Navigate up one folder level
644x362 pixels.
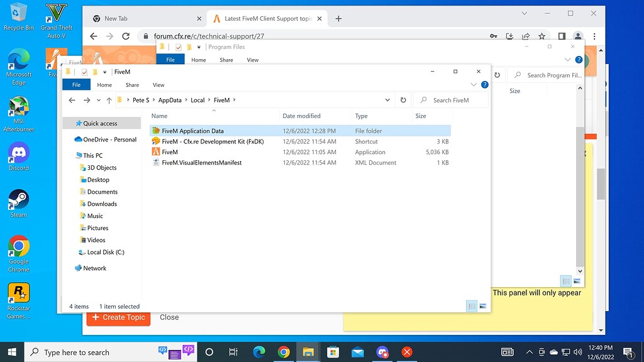pos(109,100)
